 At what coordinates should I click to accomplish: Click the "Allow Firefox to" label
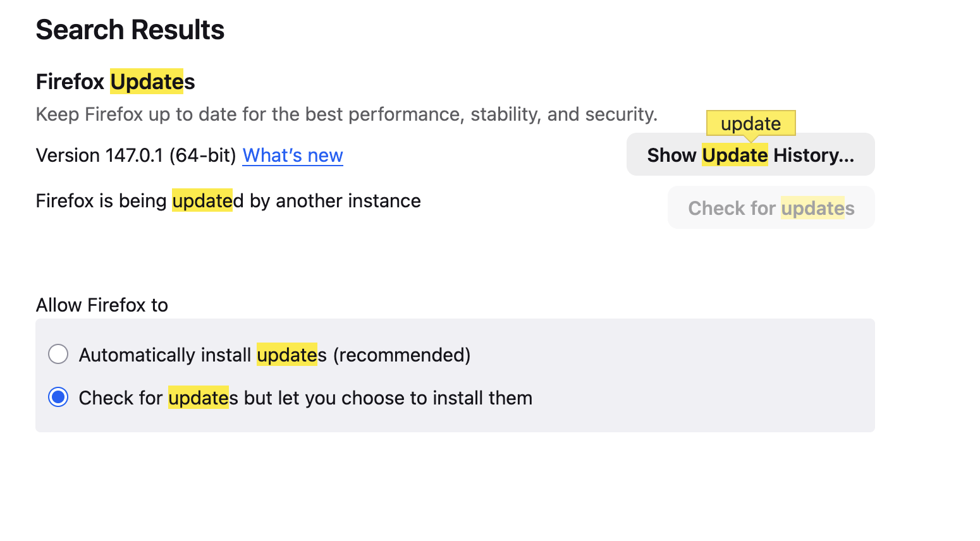click(x=102, y=305)
